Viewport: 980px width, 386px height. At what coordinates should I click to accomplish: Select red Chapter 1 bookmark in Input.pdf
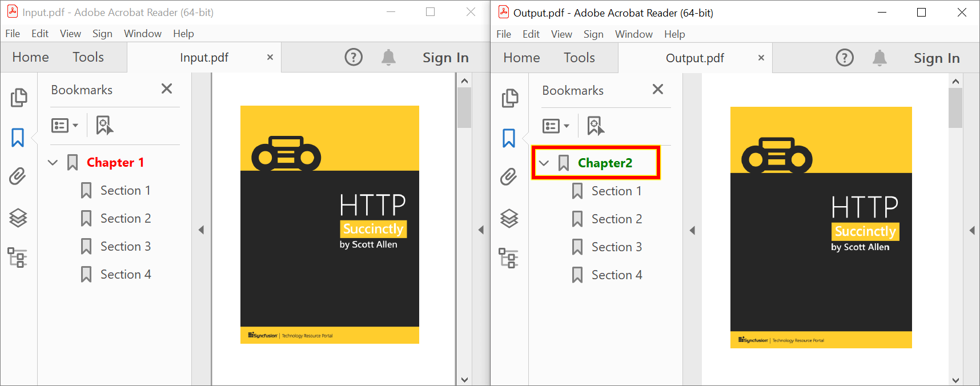coord(115,162)
